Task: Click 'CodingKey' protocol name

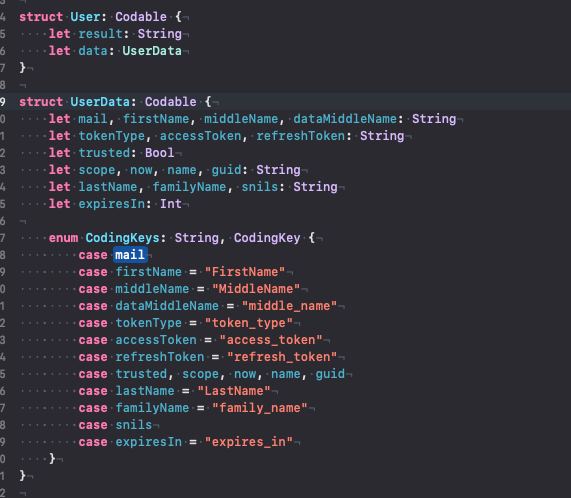Action: (x=267, y=238)
